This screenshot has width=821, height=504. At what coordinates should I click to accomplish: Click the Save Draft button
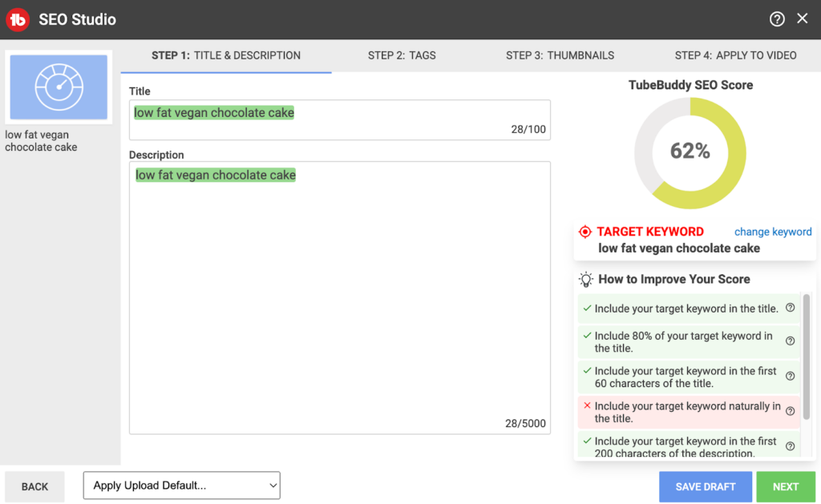[705, 486]
